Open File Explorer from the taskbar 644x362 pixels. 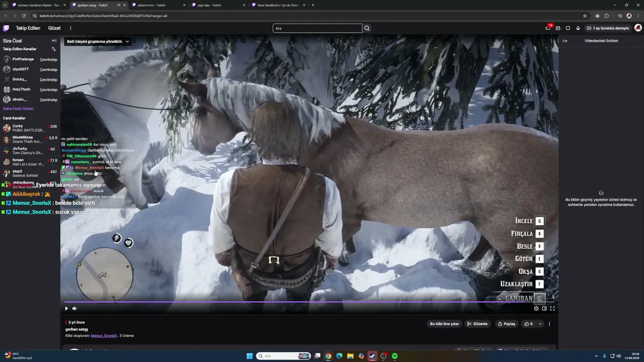point(350,356)
